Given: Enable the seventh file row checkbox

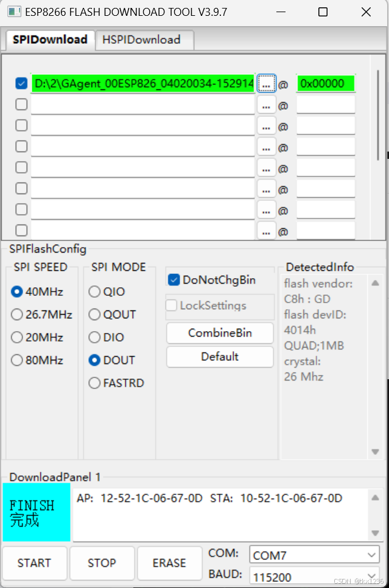Looking at the screenshot, I should pyautogui.click(x=21, y=209).
